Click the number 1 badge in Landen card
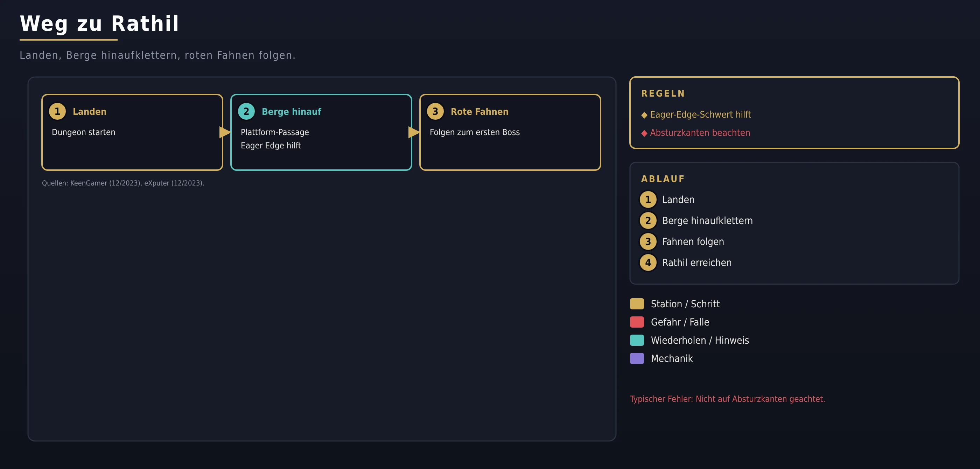This screenshot has width=980, height=469. tap(57, 111)
